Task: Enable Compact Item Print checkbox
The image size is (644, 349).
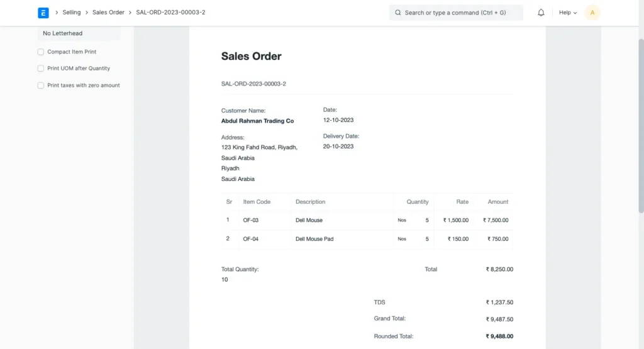Action: pyautogui.click(x=41, y=52)
